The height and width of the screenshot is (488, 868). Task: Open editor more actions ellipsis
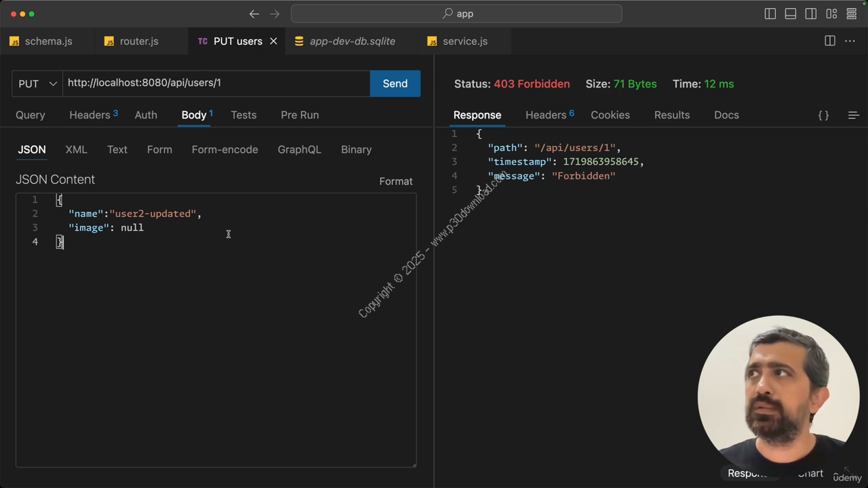[x=850, y=41]
